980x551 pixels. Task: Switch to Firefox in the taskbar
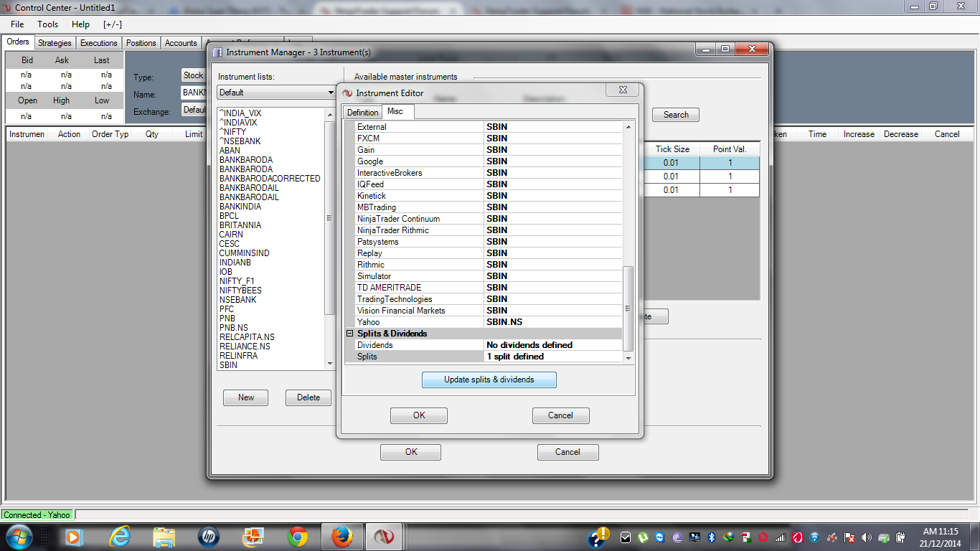(342, 537)
